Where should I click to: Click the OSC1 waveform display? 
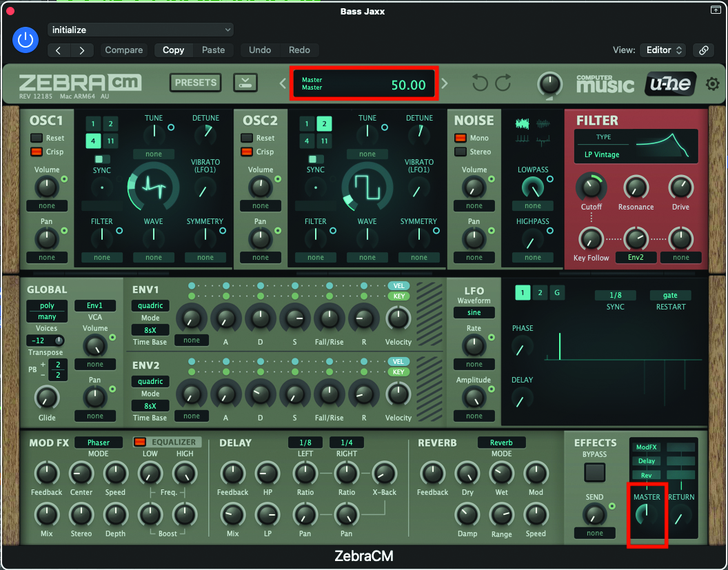[154, 187]
